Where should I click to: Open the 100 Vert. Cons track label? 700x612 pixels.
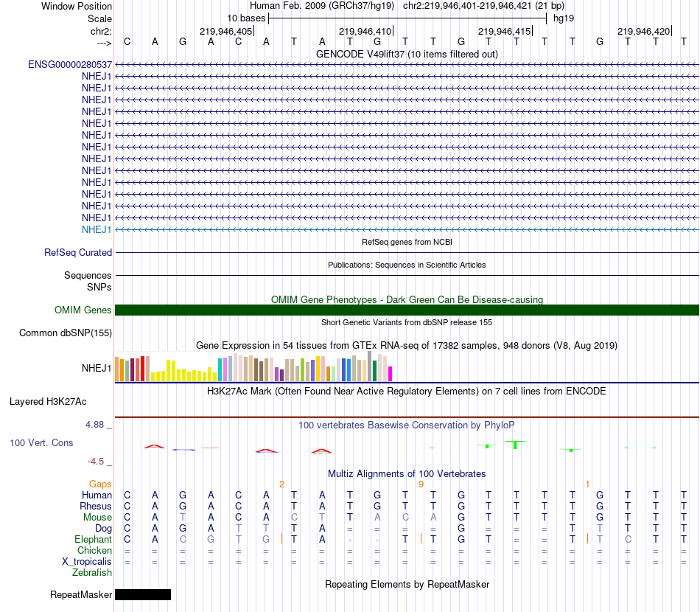pyautogui.click(x=41, y=442)
